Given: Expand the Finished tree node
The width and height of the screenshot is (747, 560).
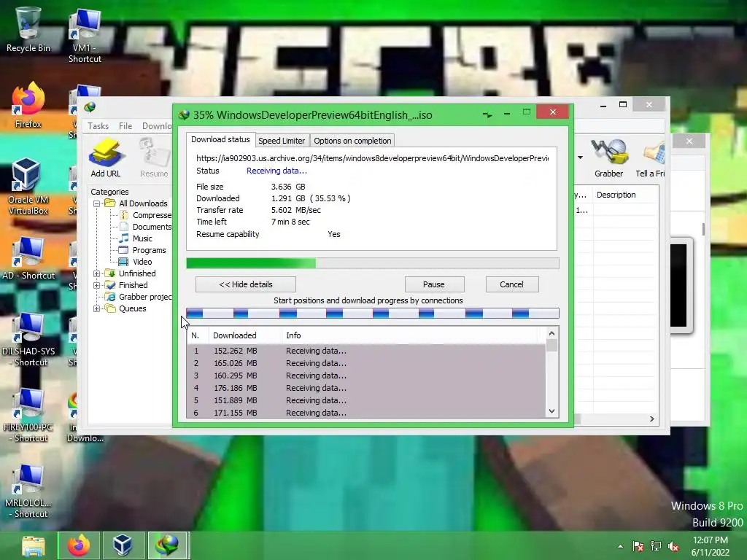Looking at the screenshot, I should (x=97, y=285).
